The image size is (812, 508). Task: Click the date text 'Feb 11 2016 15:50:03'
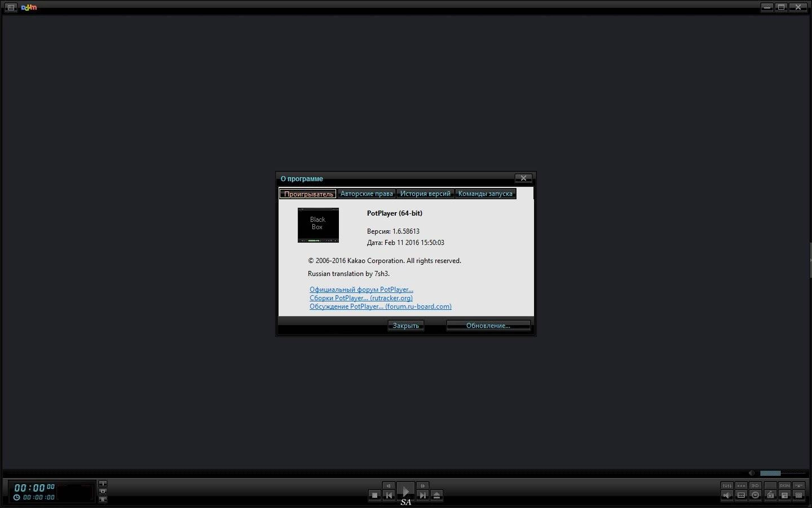(414, 243)
